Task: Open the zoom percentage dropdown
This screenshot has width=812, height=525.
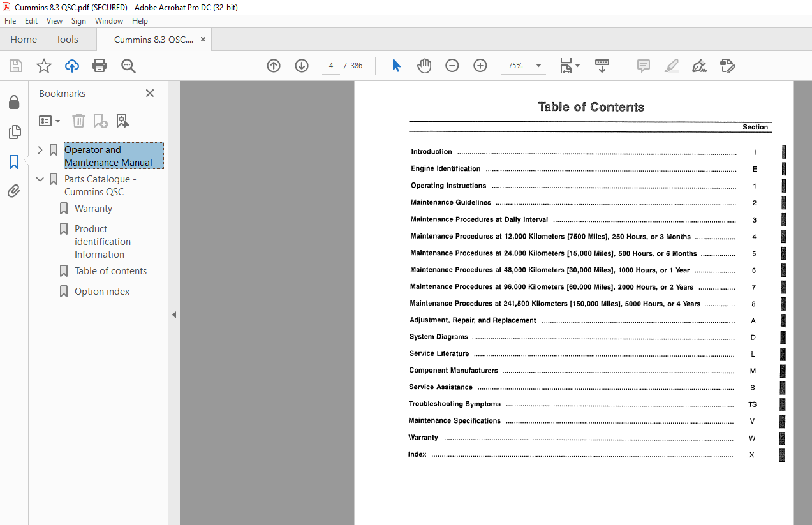Action: tap(538, 66)
